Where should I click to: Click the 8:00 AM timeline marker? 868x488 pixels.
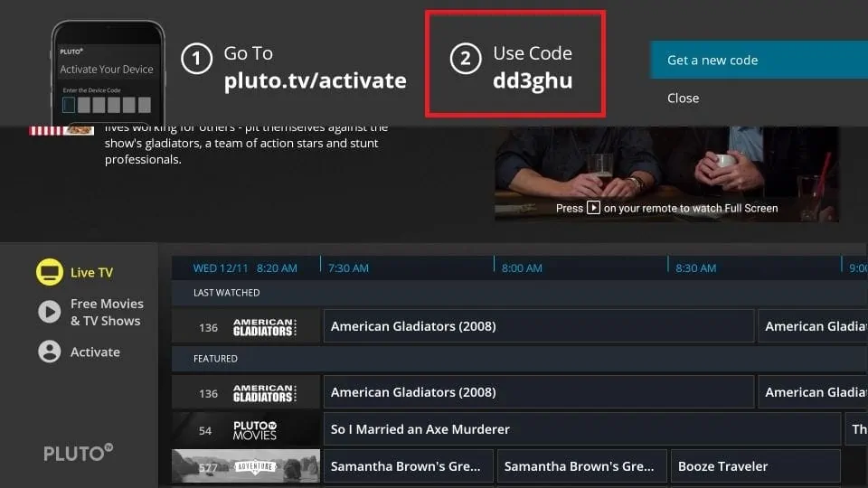coord(522,267)
